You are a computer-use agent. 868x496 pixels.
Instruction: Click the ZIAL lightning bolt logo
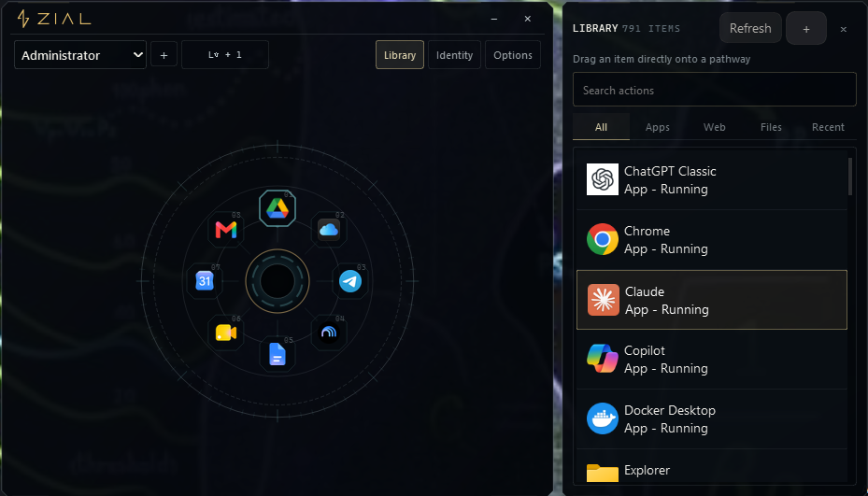pos(22,19)
